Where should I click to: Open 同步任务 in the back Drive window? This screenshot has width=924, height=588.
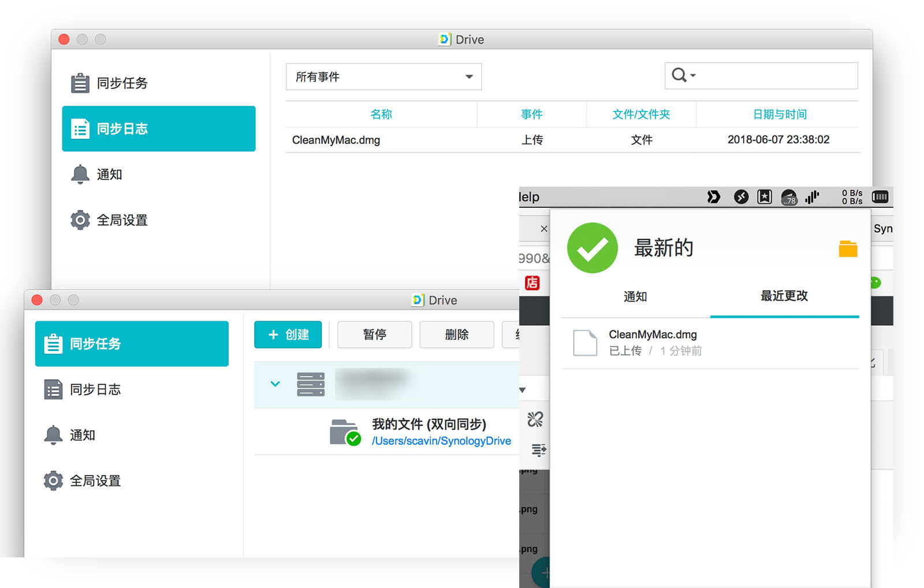159,83
